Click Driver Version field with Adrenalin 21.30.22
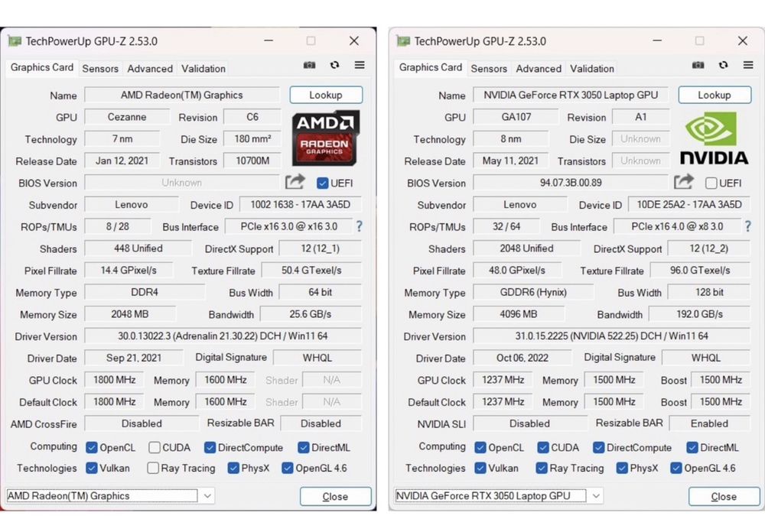 coord(223,336)
